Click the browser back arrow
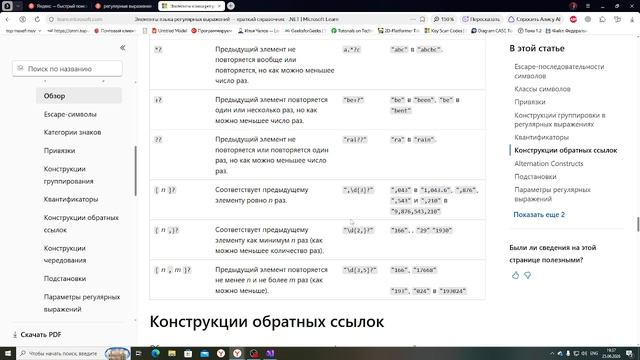 7,19
